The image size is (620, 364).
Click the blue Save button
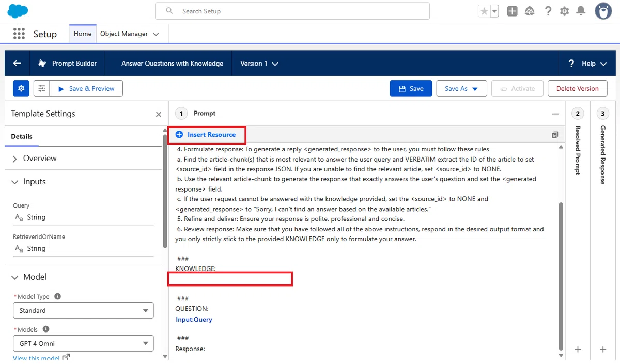tap(411, 88)
